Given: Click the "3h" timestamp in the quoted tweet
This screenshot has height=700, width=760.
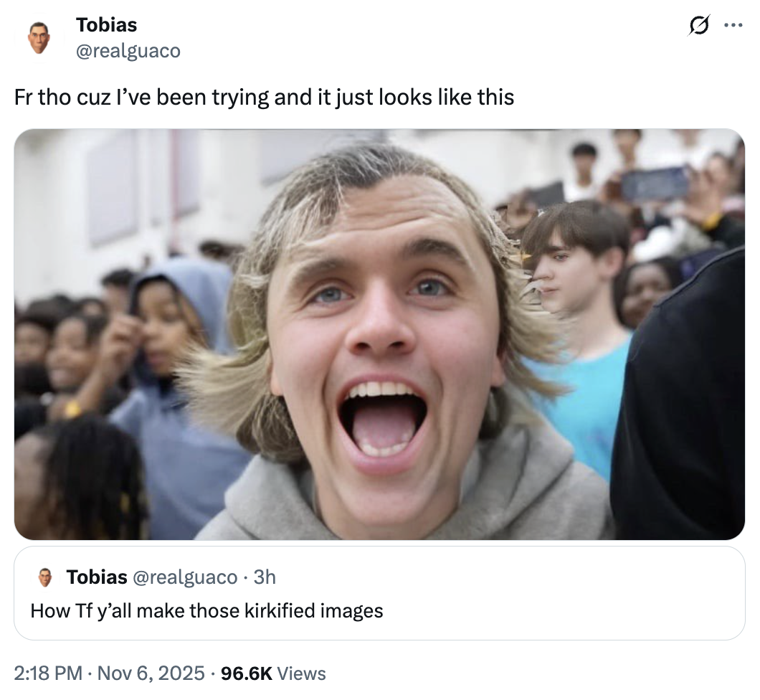Looking at the screenshot, I should [265, 577].
